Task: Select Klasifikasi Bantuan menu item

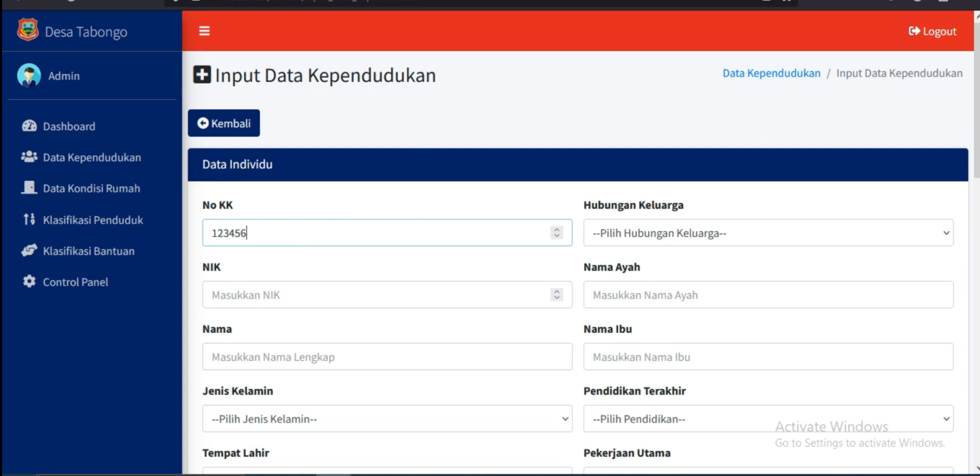Action: 89,251
